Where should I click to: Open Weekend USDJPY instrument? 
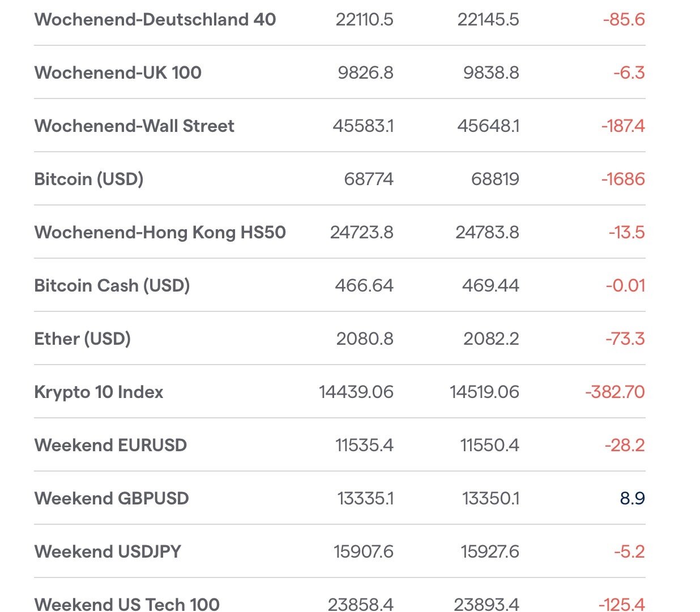pos(108,552)
